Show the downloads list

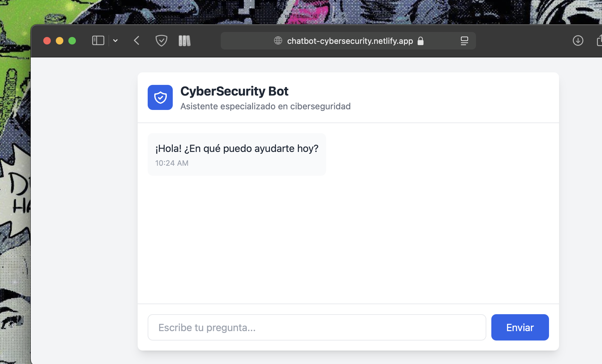tap(578, 41)
